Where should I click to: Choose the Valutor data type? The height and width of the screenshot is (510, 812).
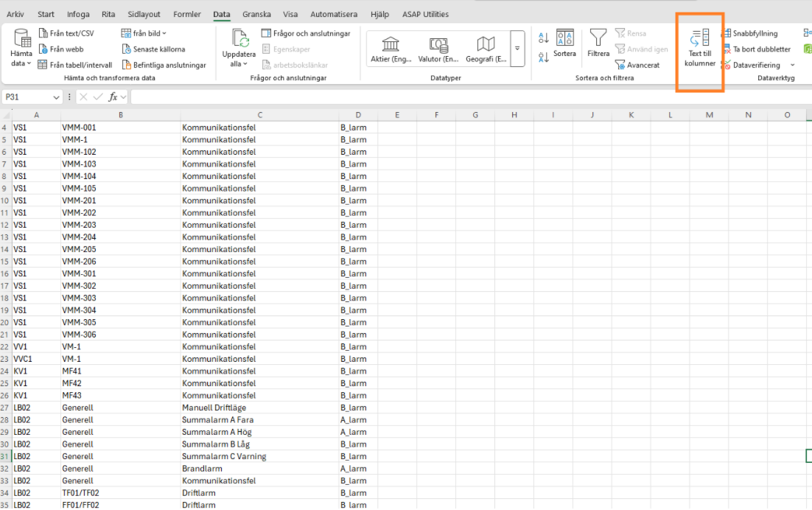(438, 49)
